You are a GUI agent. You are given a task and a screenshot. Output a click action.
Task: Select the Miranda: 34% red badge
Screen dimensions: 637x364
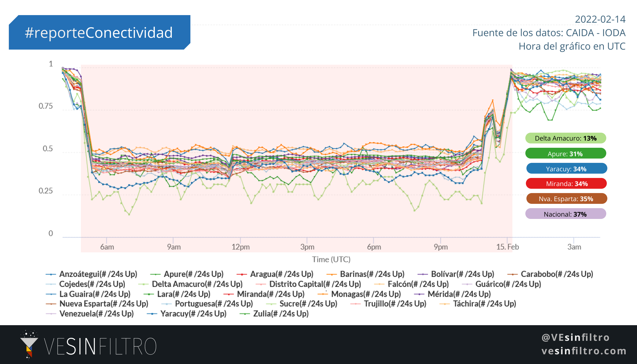point(566,184)
